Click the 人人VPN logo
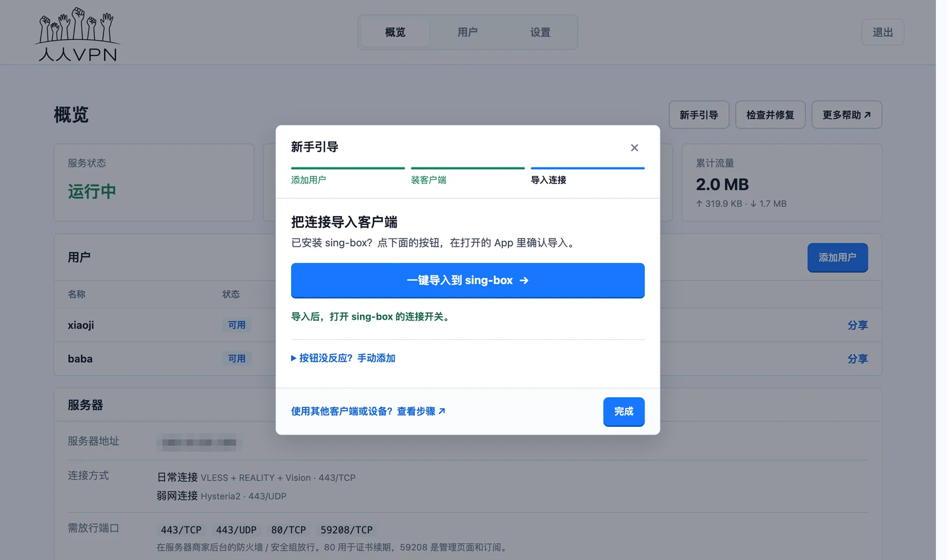This screenshot has width=947, height=560. (78, 34)
